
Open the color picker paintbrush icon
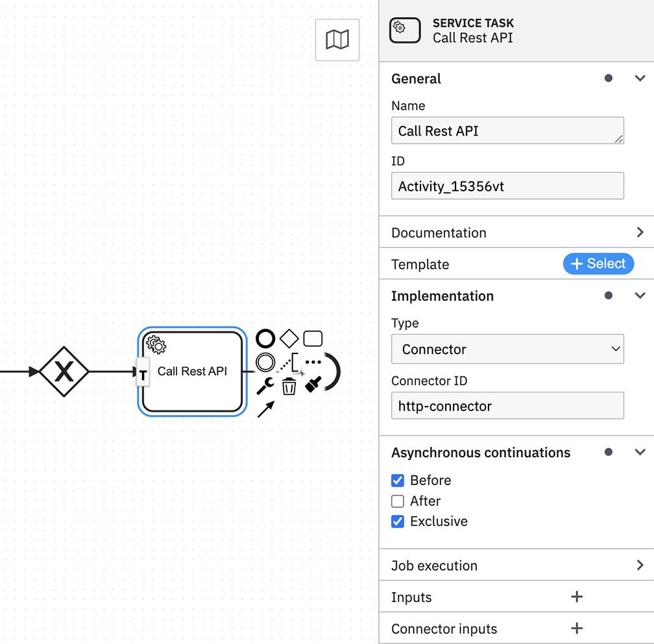click(x=313, y=385)
